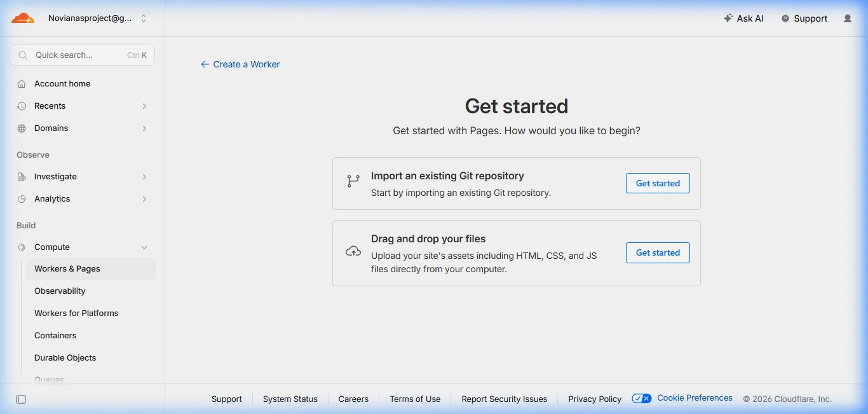The height and width of the screenshot is (414, 868).
Task: Click the Ask AI label
Action: 750,18
